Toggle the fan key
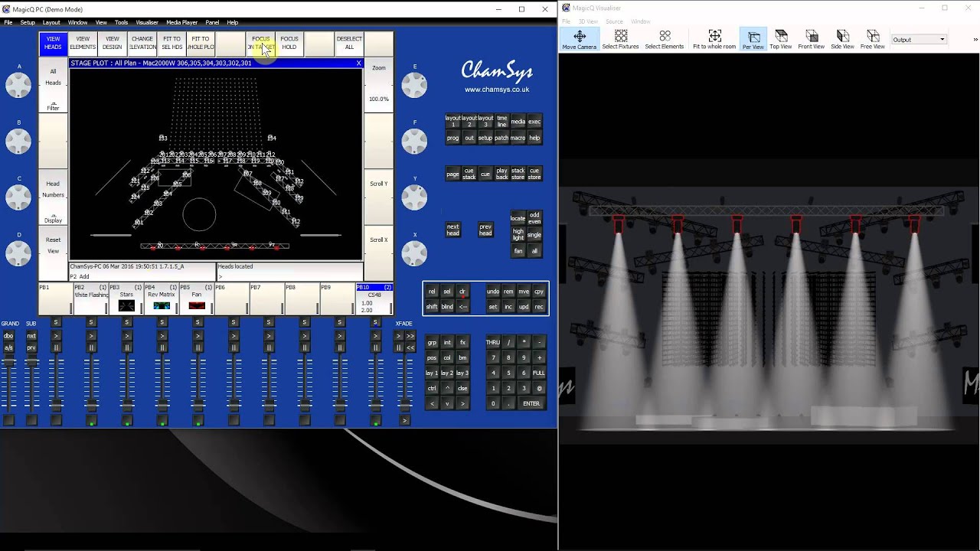 click(518, 251)
